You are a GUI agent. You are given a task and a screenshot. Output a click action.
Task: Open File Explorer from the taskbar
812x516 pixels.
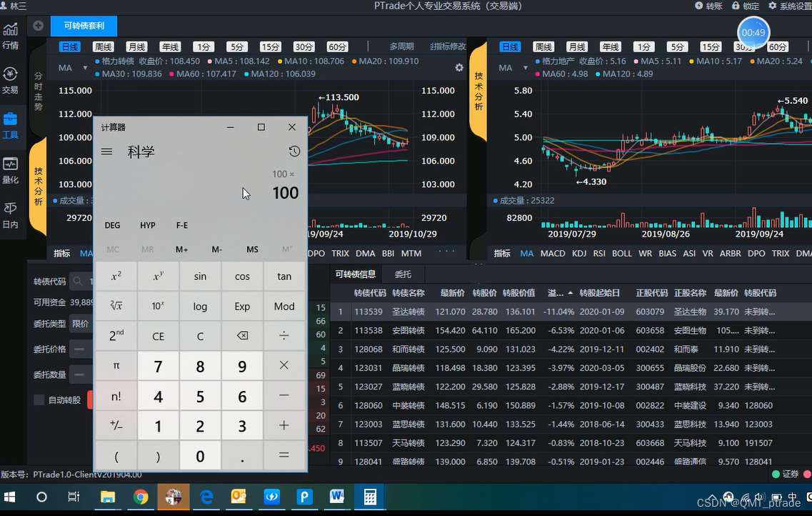coord(107,497)
